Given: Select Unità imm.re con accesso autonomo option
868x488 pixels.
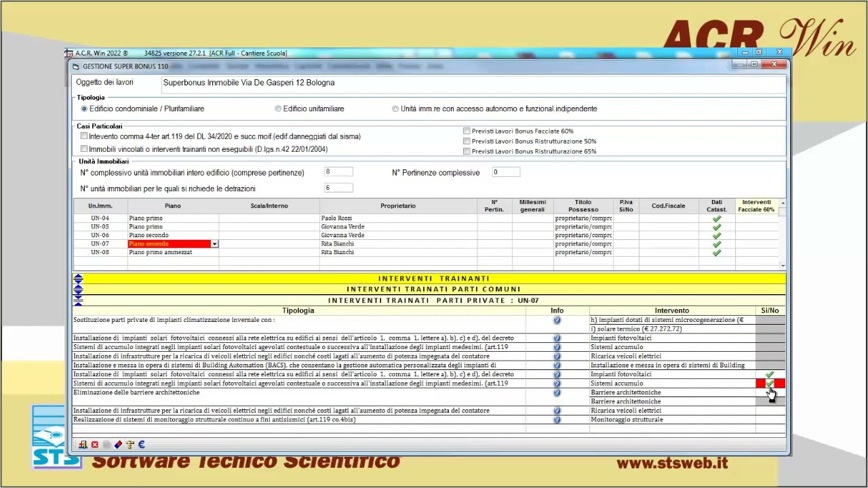Looking at the screenshot, I should [x=395, y=108].
